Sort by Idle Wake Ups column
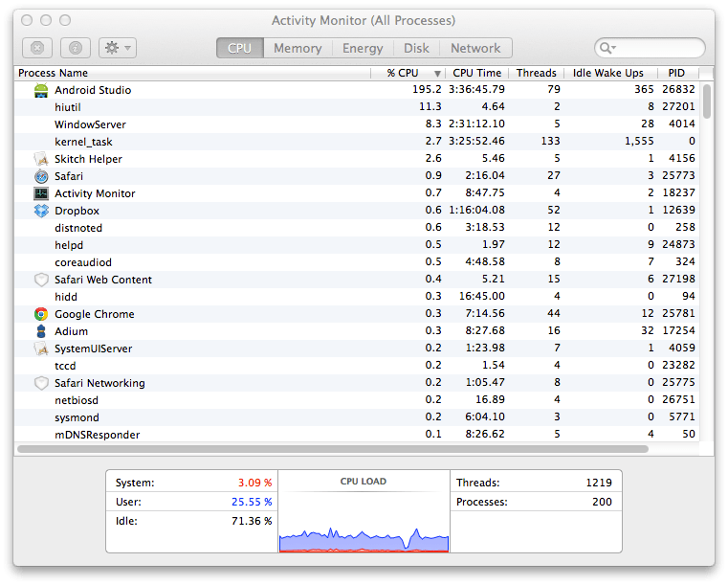 pos(608,73)
